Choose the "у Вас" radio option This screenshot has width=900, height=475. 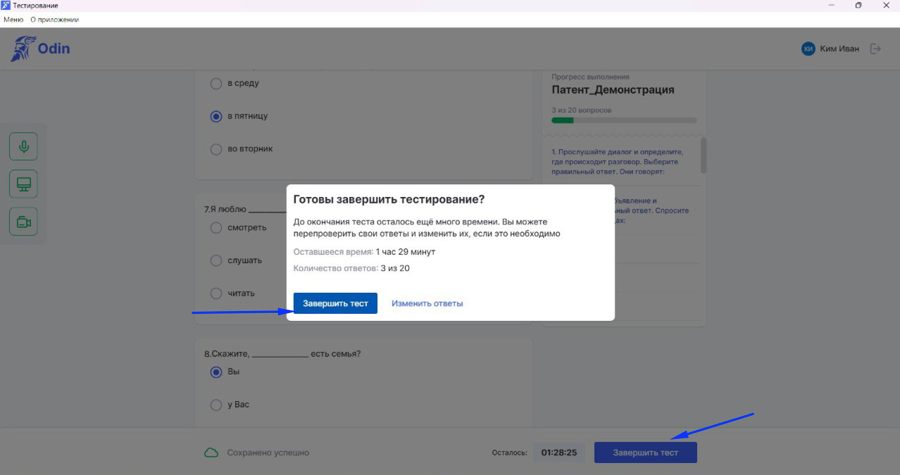(x=216, y=405)
